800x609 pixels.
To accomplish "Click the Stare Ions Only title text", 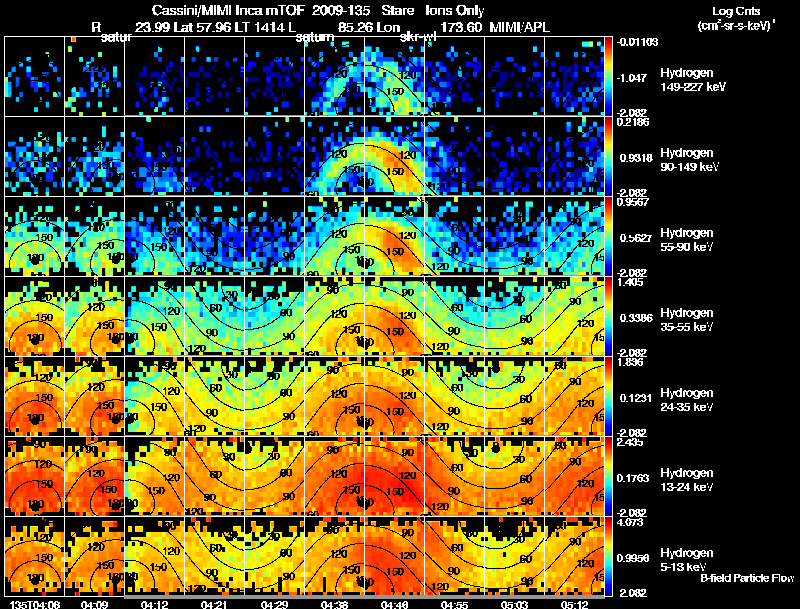I will point(433,10).
